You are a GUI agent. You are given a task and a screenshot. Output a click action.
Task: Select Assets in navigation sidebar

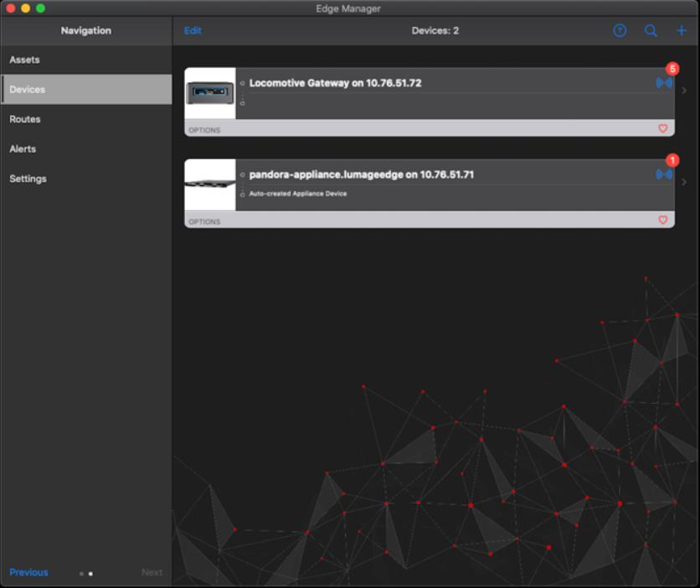pyautogui.click(x=25, y=60)
